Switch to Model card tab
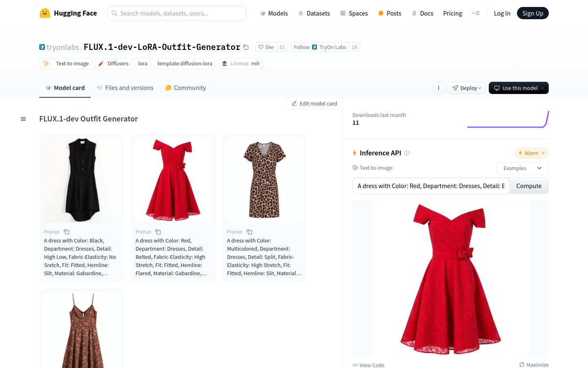 click(x=65, y=88)
